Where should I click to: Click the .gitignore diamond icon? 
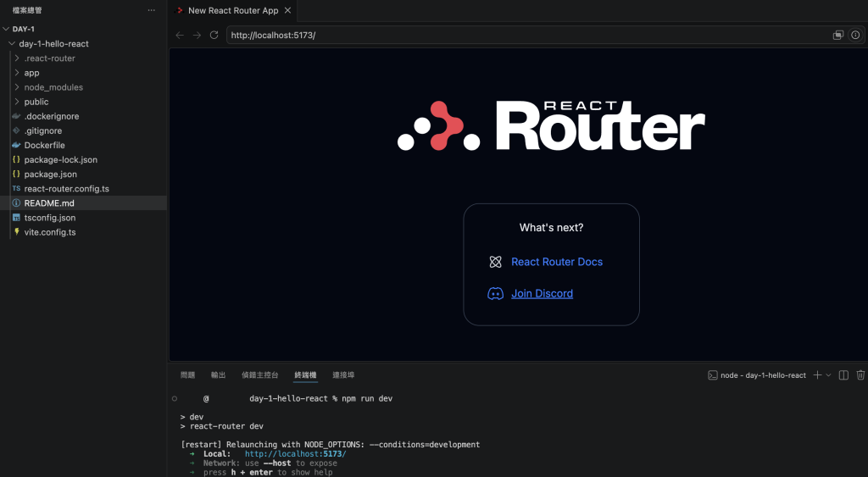coord(16,130)
